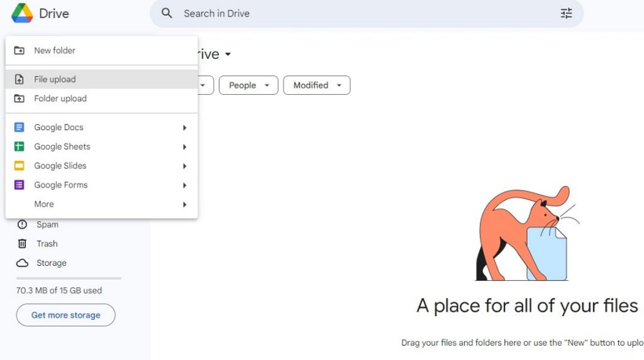The height and width of the screenshot is (360, 644).
Task: Click the purple Google Forms icon
Action: [19, 185]
